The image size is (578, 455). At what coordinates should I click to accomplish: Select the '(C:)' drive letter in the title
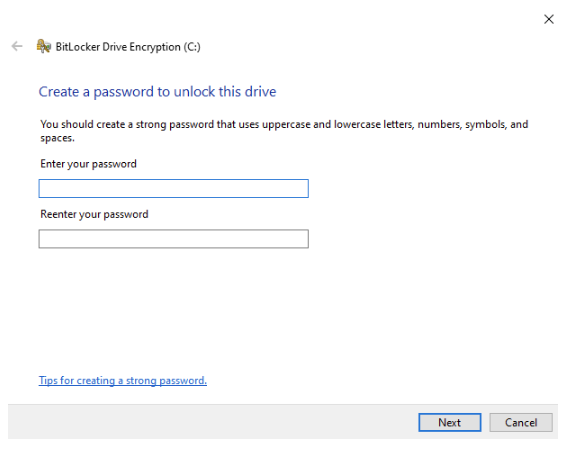192,47
